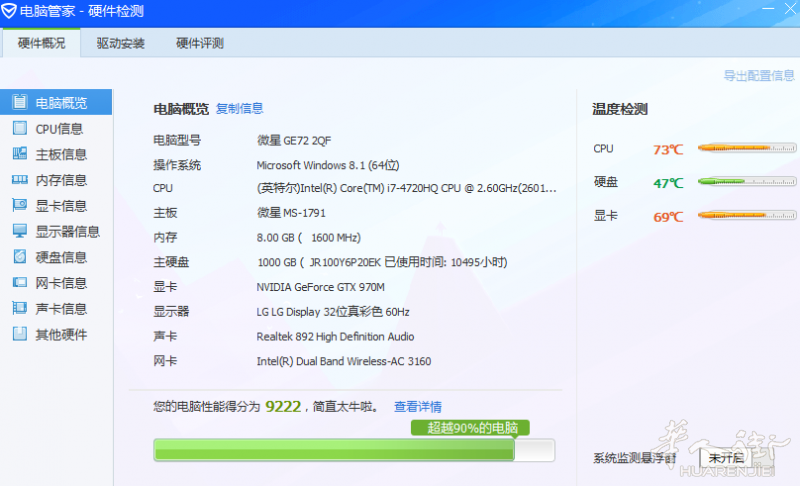Click the motherboard value 微星 MS-1791
The height and width of the screenshot is (486, 800).
coord(291,213)
